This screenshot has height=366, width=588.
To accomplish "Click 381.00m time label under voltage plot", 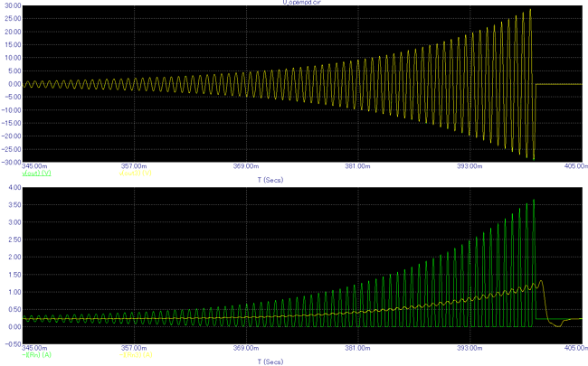I will coord(357,166).
